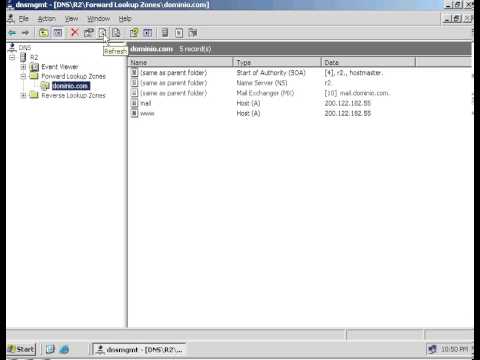This screenshot has width=480, height=360.
Task: Expand the Reverse Lookup Zones node
Action: 23,96
